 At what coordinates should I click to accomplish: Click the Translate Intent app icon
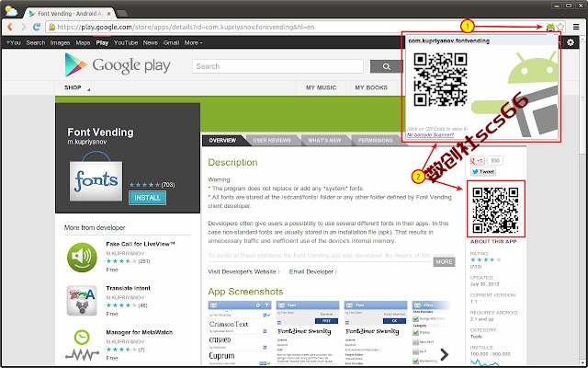point(82,301)
